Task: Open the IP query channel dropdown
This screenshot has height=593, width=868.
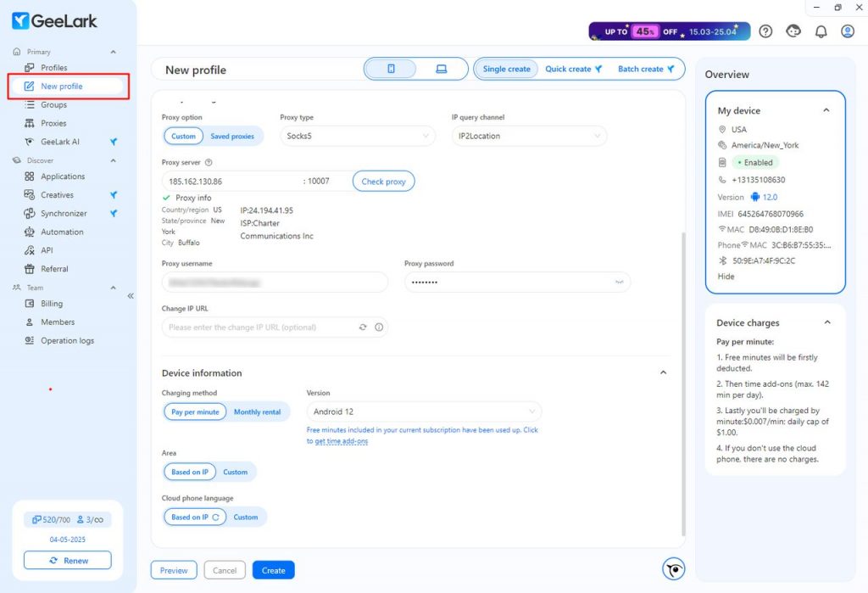Action: 529,136
